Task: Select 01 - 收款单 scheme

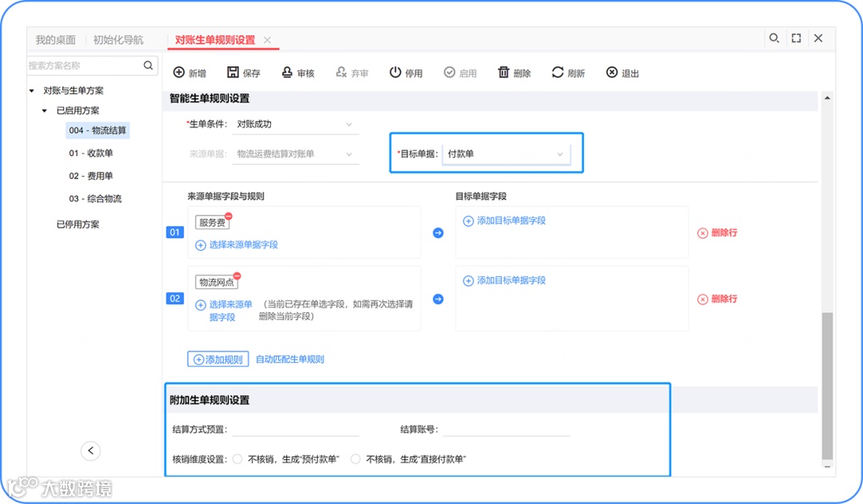Action: coord(91,153)
